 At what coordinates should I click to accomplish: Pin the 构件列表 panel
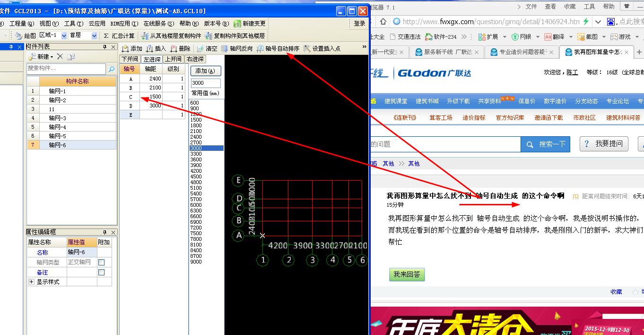click(105, 47)
